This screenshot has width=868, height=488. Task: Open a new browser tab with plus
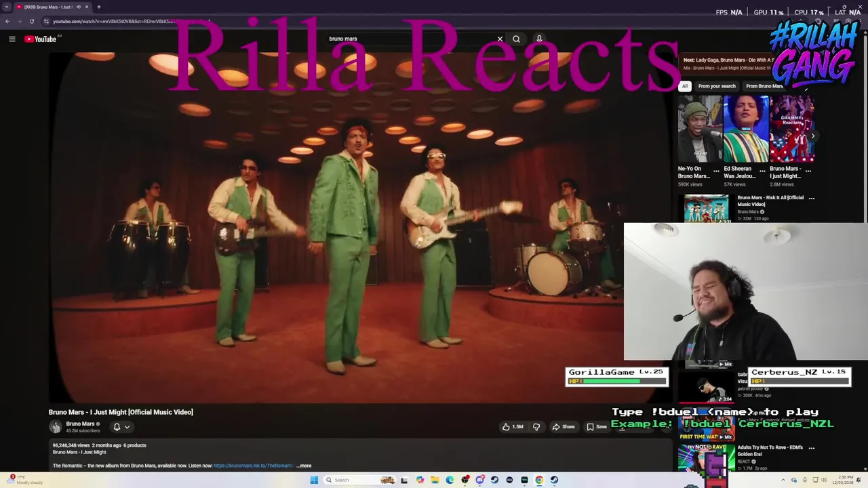[98, 7]
